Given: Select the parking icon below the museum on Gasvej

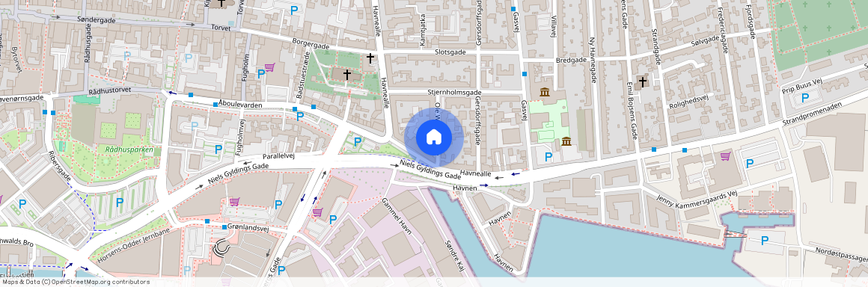Looking at the screenshot, I should [x=548, y=157].
